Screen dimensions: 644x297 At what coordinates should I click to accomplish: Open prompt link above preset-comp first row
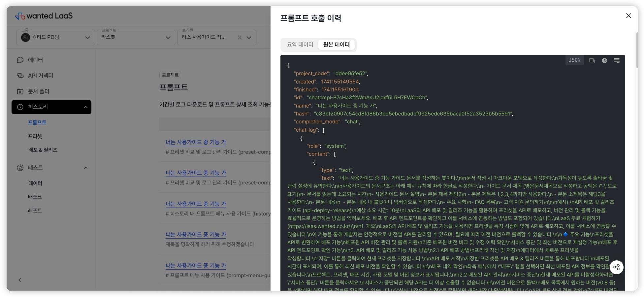coord(196,142)
